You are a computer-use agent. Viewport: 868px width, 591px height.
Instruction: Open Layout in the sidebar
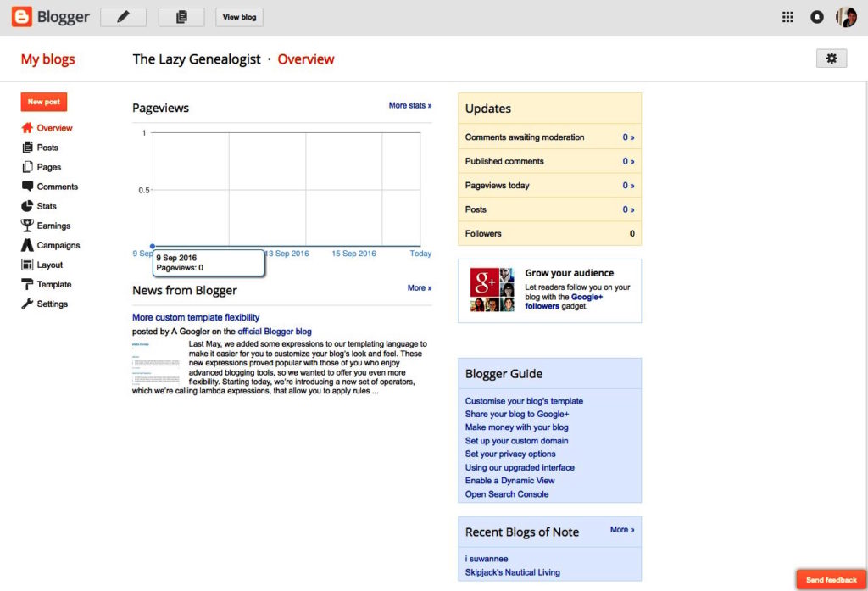[x=50, y=265]
